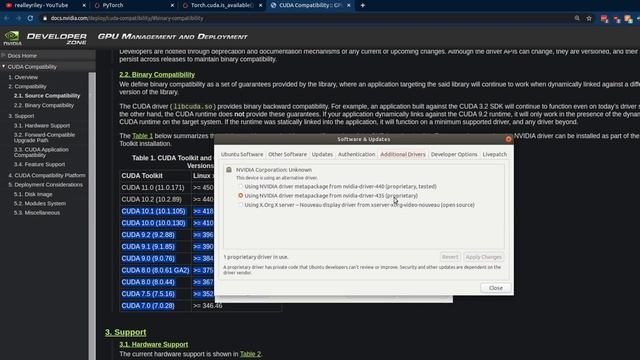Go forward in browser history
640x360 pixels.
click(x=18, y=18)
